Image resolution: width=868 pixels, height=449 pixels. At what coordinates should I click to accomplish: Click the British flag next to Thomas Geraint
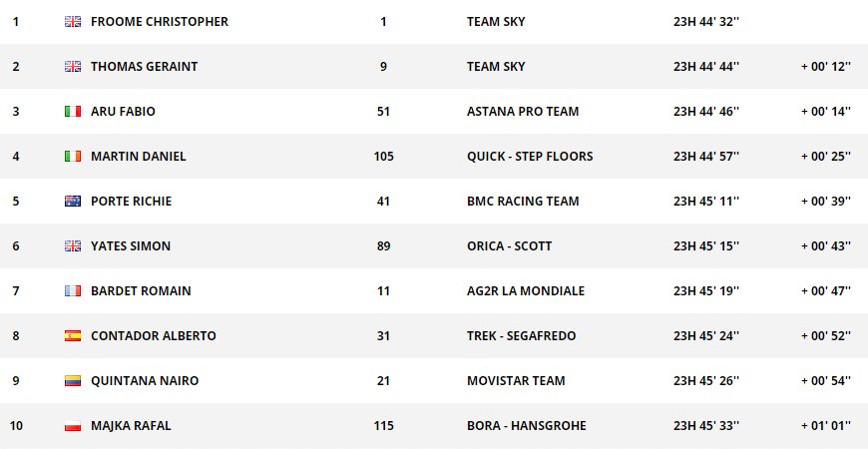click(x=72, y=67)
